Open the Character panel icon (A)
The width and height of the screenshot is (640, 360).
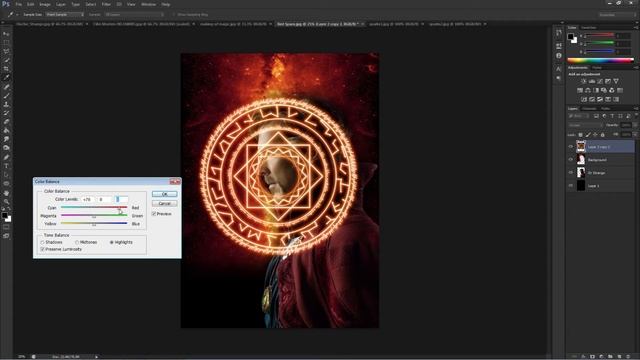(x=558, y=69)
